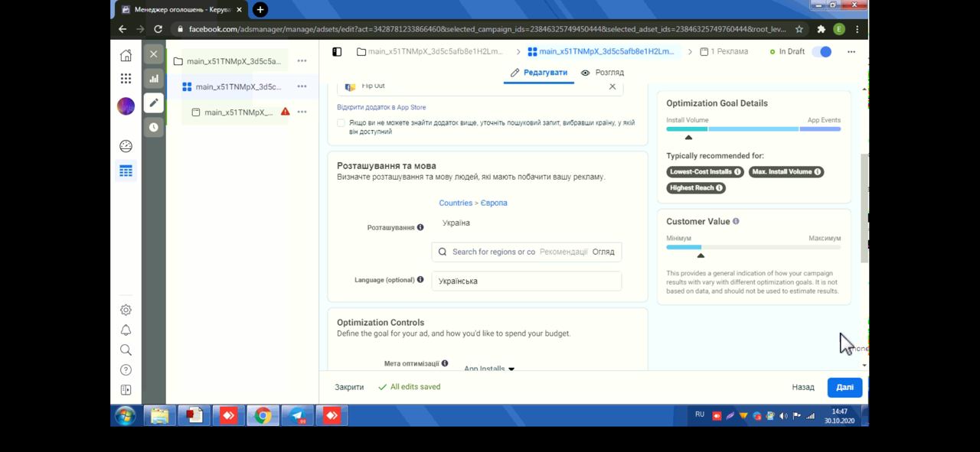Image resolution: width=980 pixels, height=452 pixels.
Task: Click the Flip Out app selection field
Action: click(480, 86)
